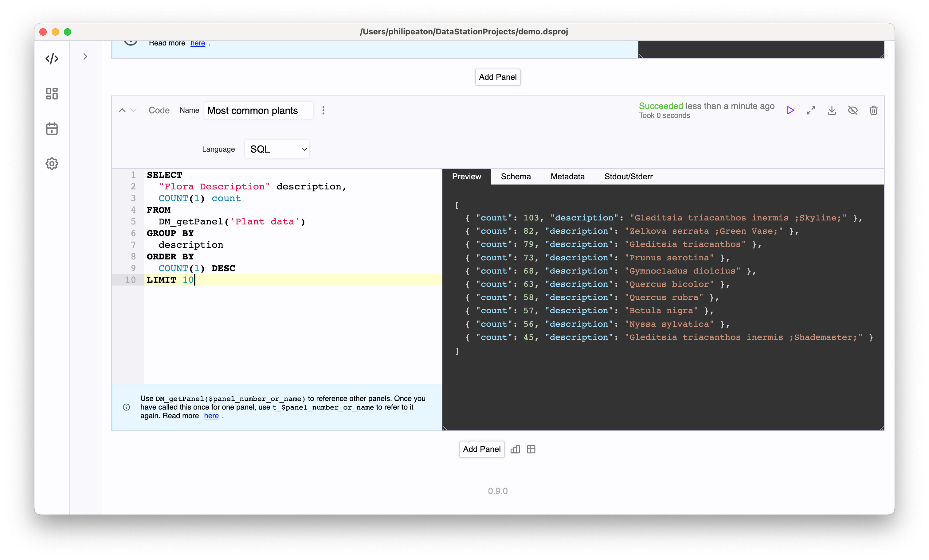
Task: Click the Name label beside the input
Action: (x=189, y=110)
